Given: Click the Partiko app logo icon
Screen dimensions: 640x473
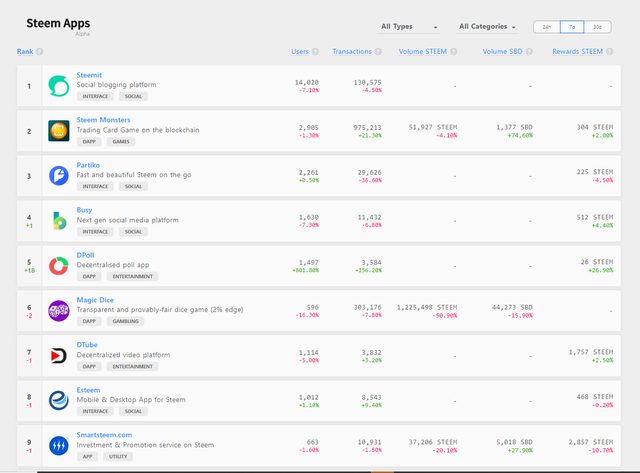Looking at the screenshot, I should (59, 175).
